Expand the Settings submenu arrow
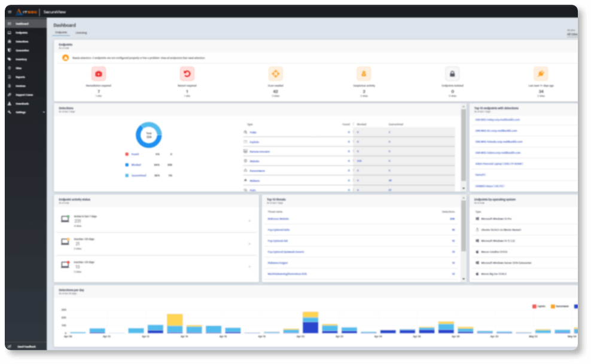 [x=44, y=112]
